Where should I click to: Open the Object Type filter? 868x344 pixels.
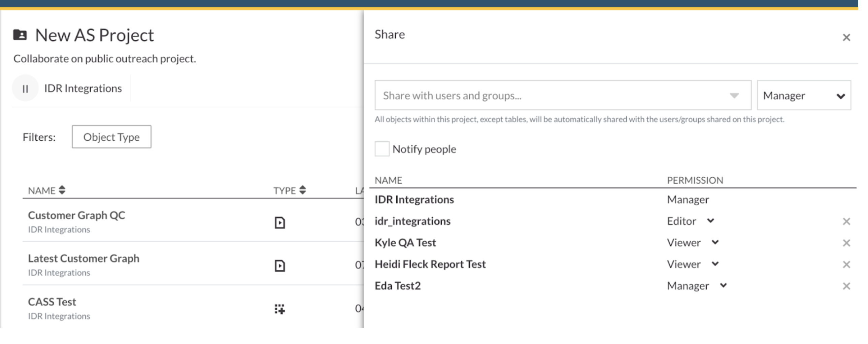coord(111,137)
